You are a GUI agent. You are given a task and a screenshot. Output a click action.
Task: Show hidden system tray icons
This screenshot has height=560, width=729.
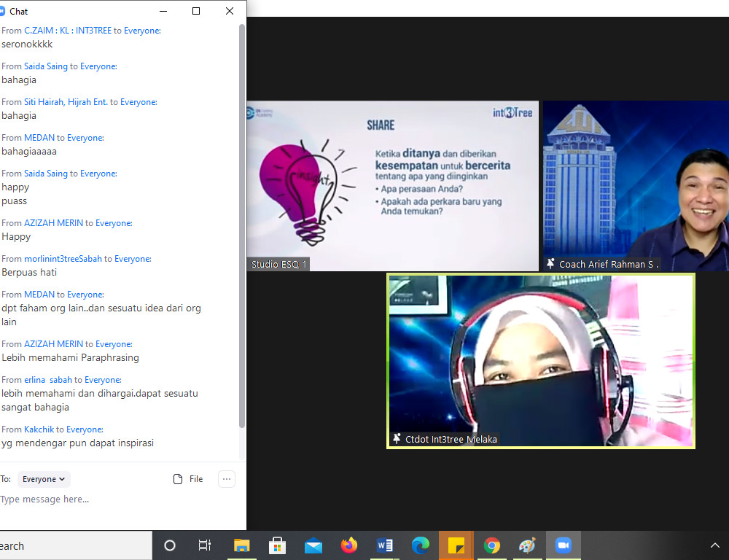tap(714, 545)
